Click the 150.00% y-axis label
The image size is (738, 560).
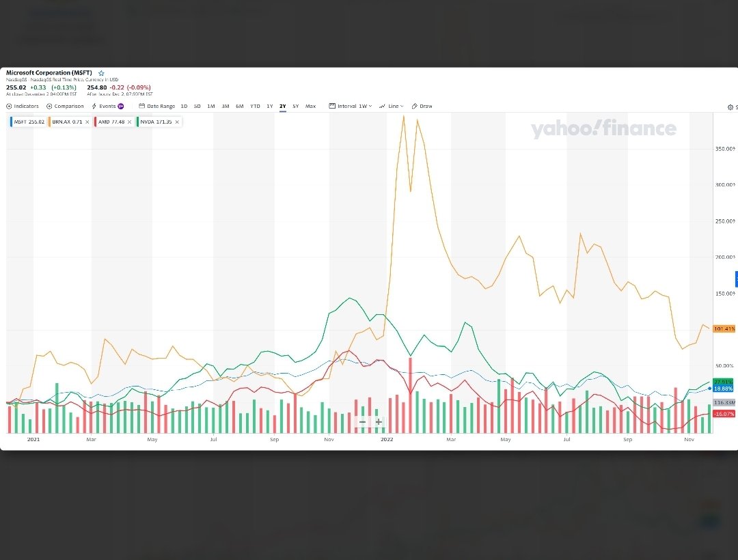[725, 294]
